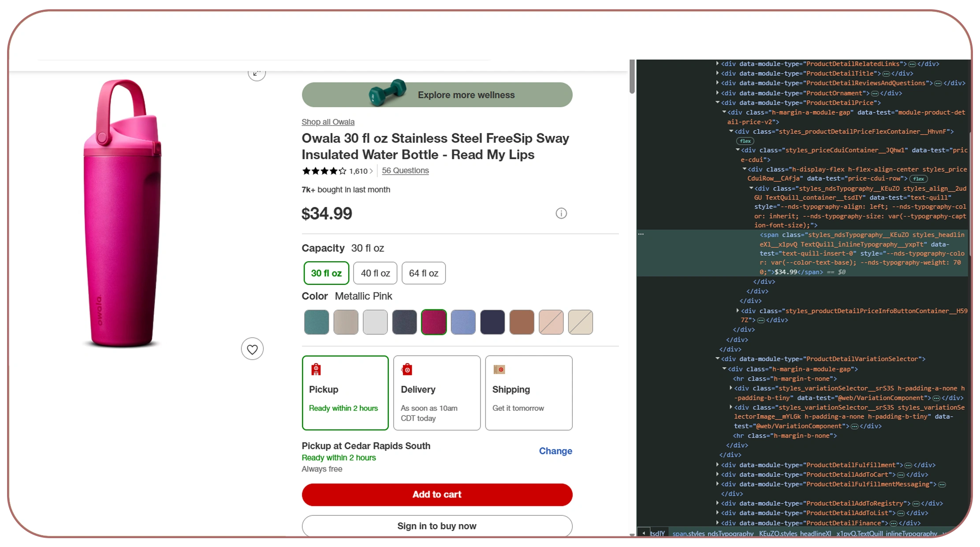Screen dimensions: 980x547
Task: Select the dark slate color swatch
Action: point(404,322)
